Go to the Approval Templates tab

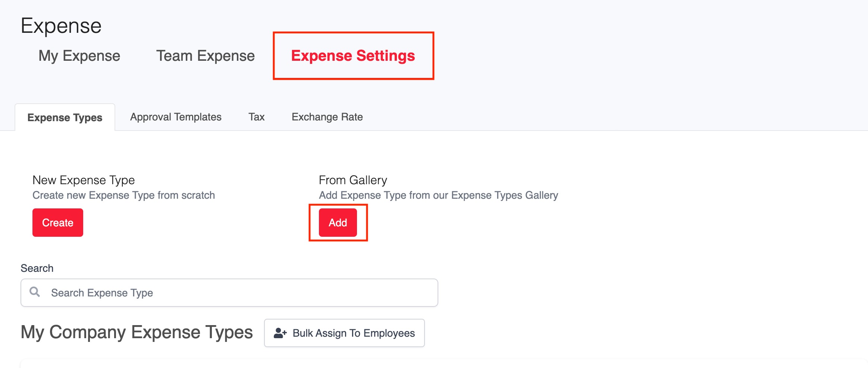[176, 117]
